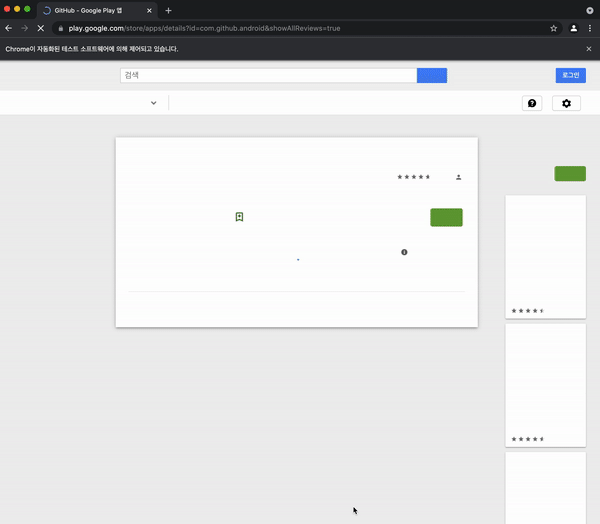Screen dimensions: 600x524
Task: Bookmark this page with the star icon
Action: pos(553,28)
